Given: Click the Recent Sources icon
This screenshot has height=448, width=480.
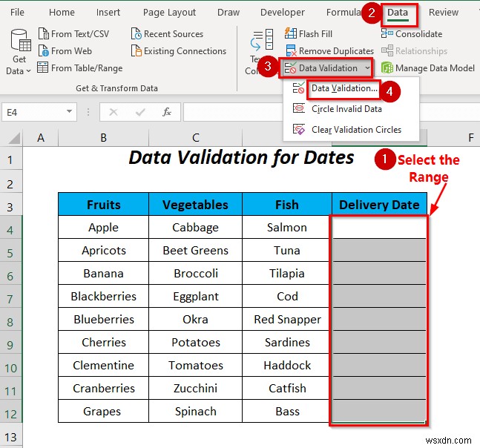Looking at the screenshot, I should click(x=137, y=33).
